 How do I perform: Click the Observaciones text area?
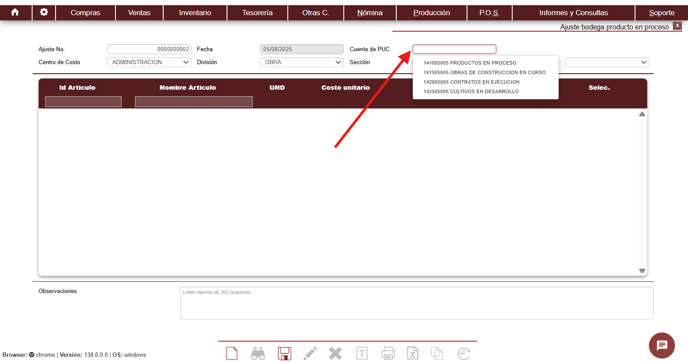tap(416, 303)
